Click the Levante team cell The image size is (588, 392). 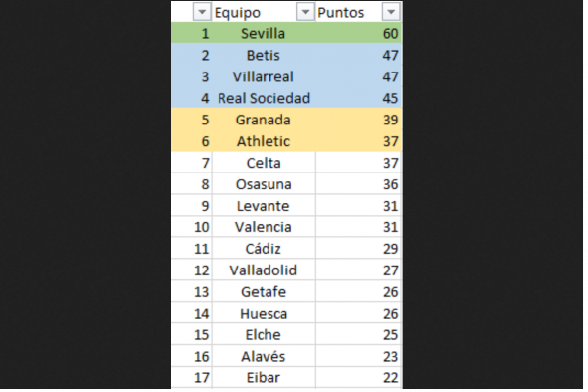tap(263, 206)
